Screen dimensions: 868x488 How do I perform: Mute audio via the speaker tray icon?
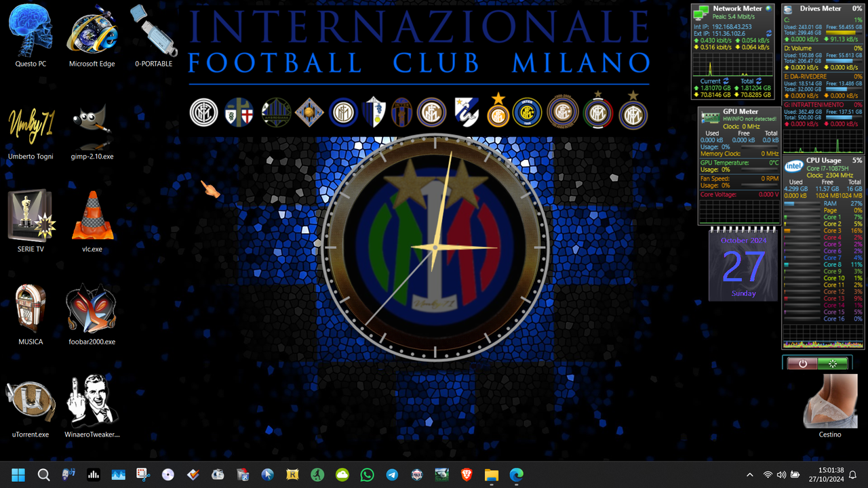tap(781, 474)
